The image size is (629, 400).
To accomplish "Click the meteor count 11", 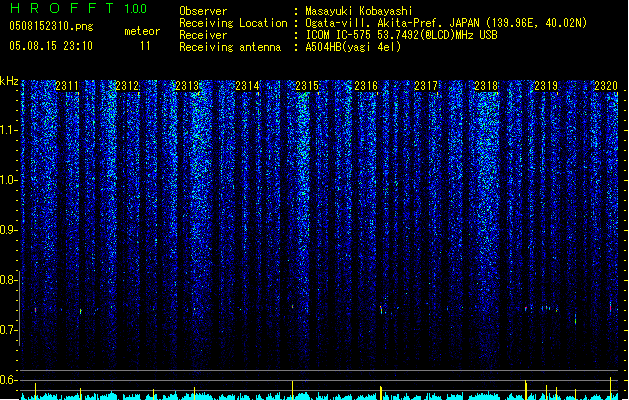I will click(x=145, y=46).
